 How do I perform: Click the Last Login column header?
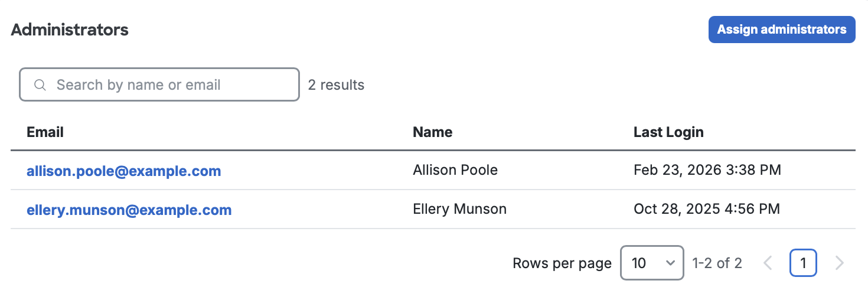pos(668,132)
